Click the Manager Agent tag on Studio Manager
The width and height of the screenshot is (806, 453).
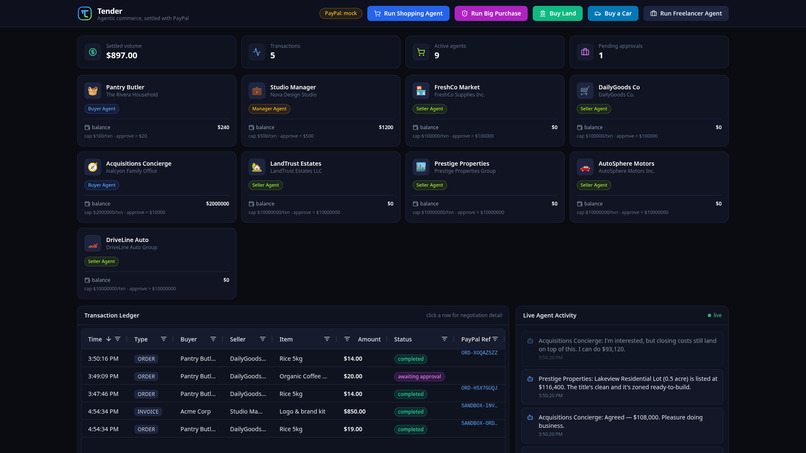click(269, 109)
